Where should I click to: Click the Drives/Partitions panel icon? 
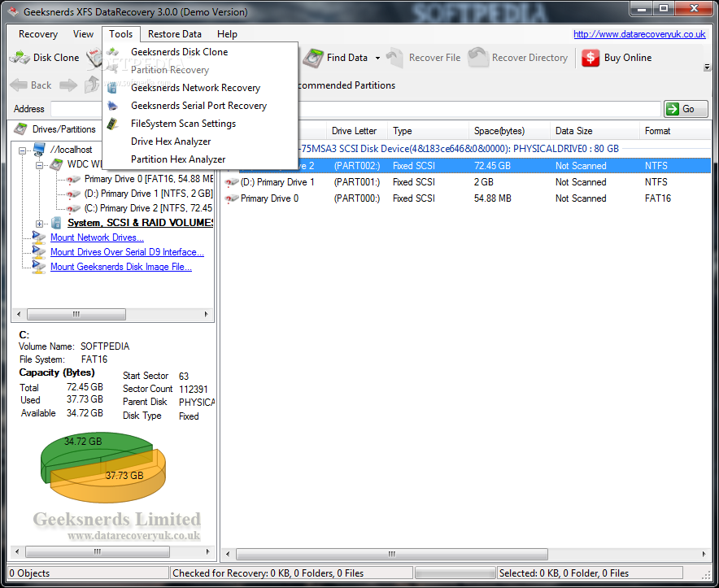click(x=20, y=128)
